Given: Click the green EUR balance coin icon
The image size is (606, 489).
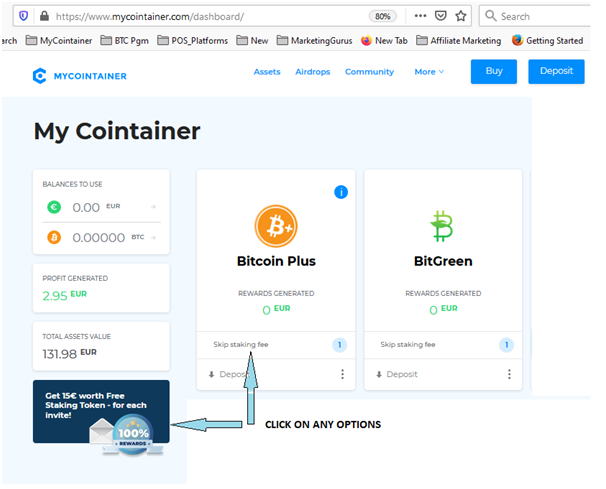Looking at the screenshot, I should (x=54, y=207).
